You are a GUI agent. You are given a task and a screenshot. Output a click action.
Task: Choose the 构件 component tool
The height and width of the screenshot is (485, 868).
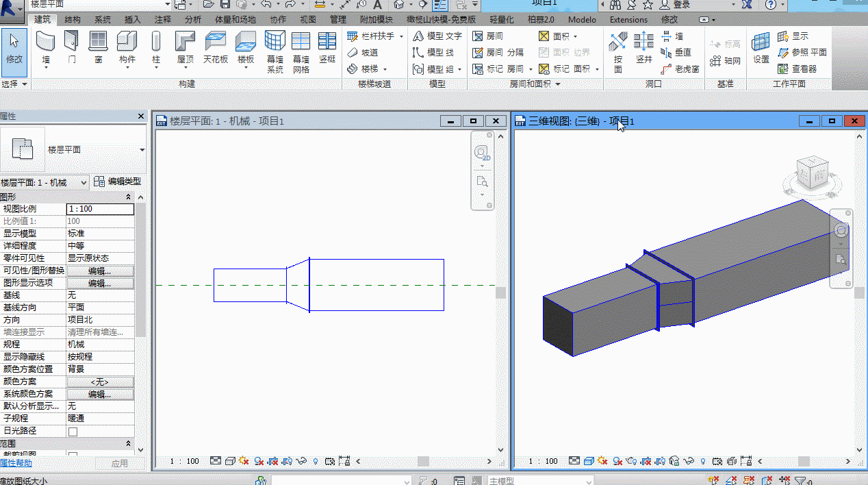pos(127,48)
